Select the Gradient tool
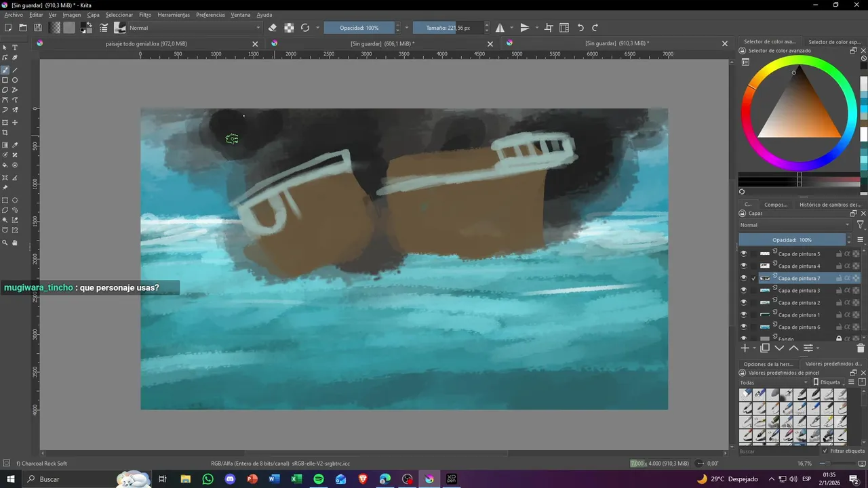 pos(5,145)
